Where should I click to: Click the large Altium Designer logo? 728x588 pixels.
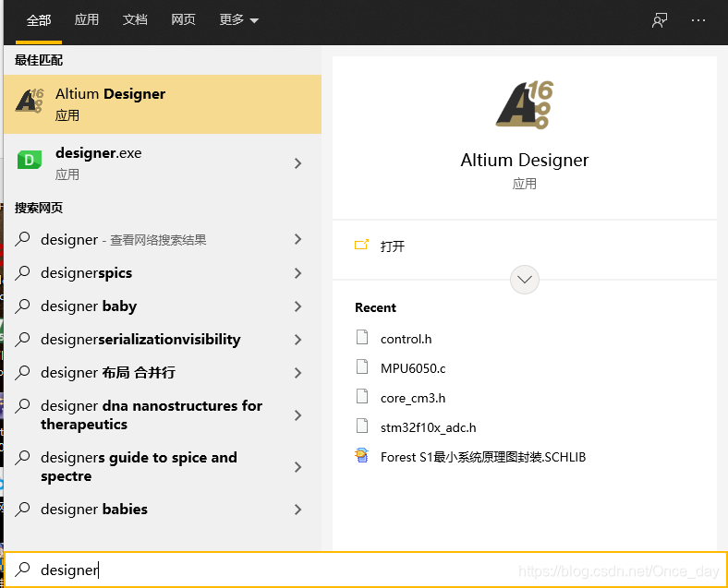click(x=525, y=105)
